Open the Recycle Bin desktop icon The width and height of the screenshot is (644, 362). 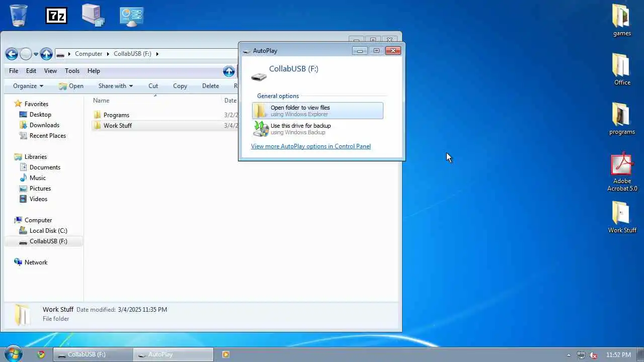[x=19, y=15]
